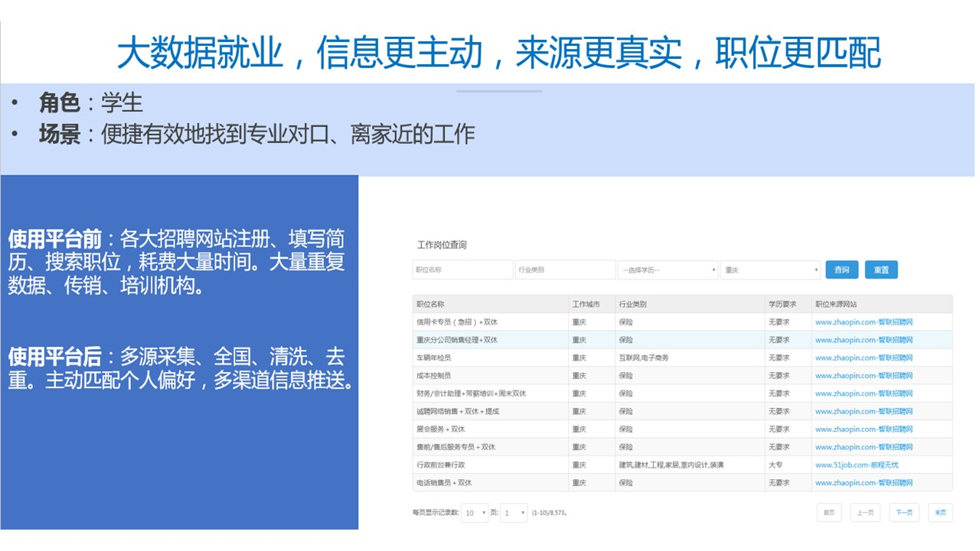Select the 展会服务+双休 job title
Image resolution: width=980 pixels, height=551 pixels.
coord(440,429)
